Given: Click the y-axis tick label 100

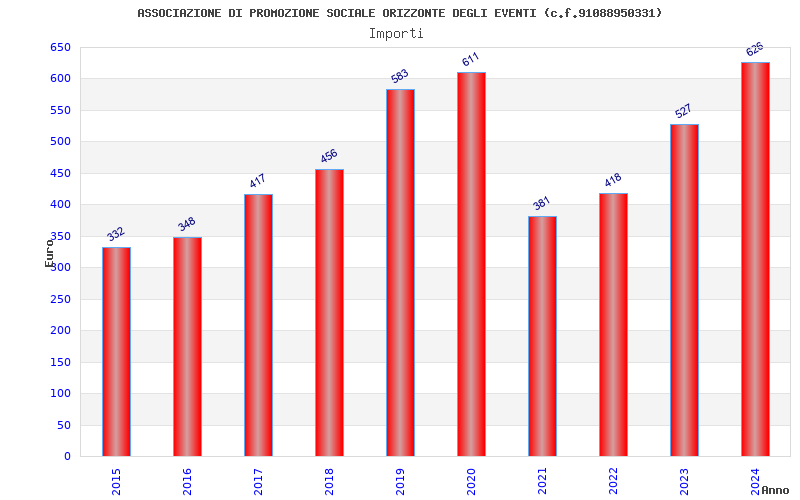Looking at the screenshot, I should [x=60, y=393].
